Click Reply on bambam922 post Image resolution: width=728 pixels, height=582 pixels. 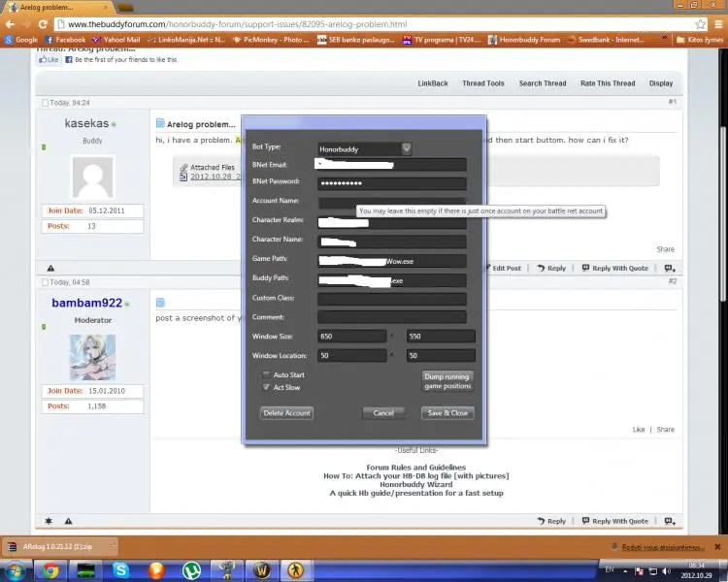point(551,521)
